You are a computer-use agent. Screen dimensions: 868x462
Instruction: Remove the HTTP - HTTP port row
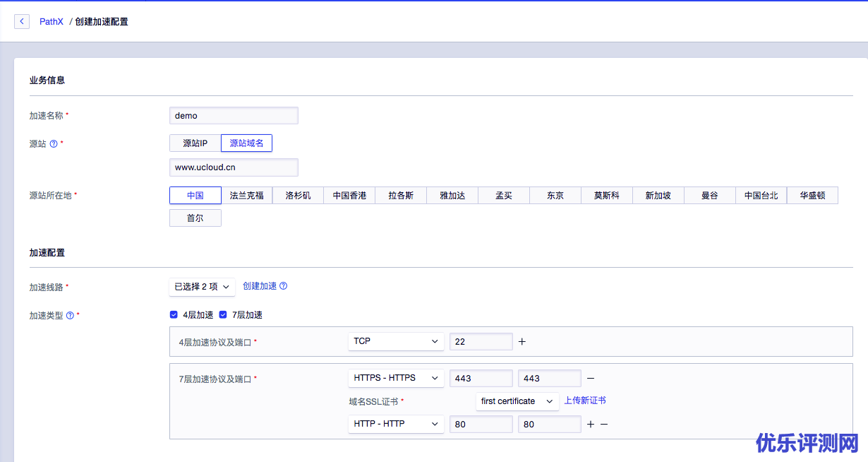tap(604, 425)
